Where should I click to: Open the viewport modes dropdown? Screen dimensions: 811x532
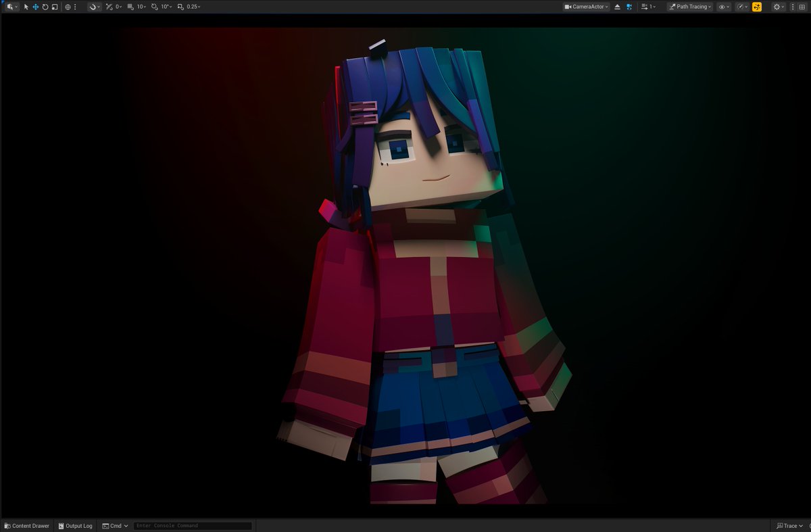[12, 7]
